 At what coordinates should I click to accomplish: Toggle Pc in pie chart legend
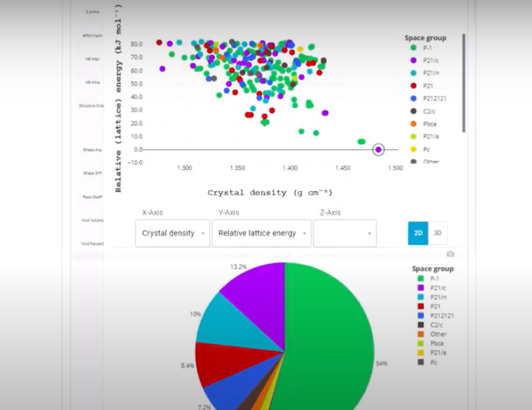[428, 362]
